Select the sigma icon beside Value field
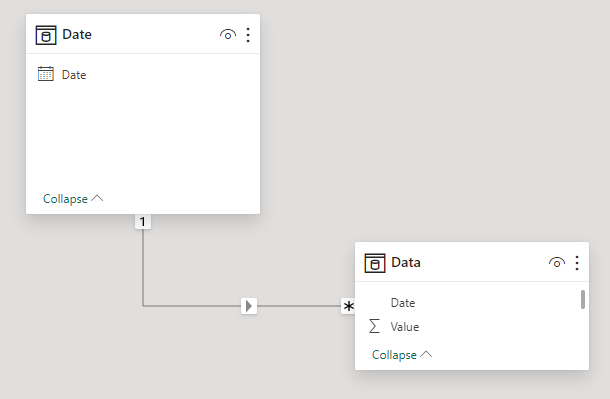Viewport: 610px width, 399px height. point(374,326)
